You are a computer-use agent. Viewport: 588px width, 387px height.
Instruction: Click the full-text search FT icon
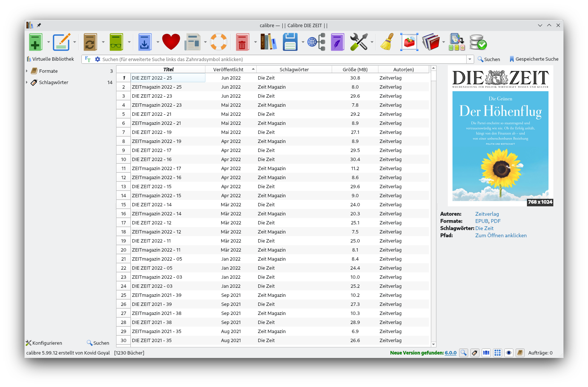[x=88, y=59]
